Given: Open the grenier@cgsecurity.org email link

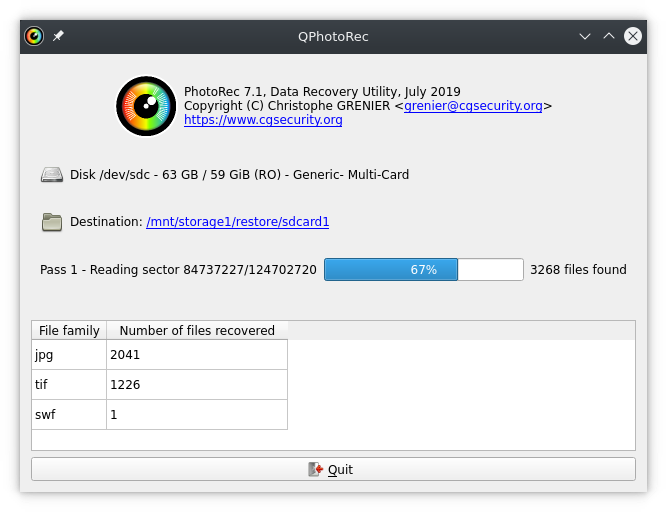Looking at the screenshot, I should [473, 106].
